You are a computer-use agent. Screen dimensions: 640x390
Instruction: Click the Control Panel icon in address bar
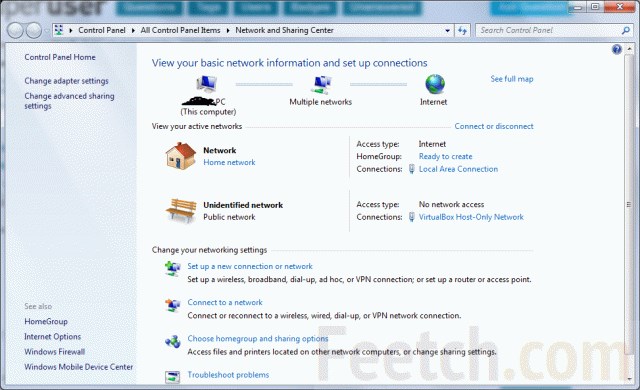click(x=59, y=30)
